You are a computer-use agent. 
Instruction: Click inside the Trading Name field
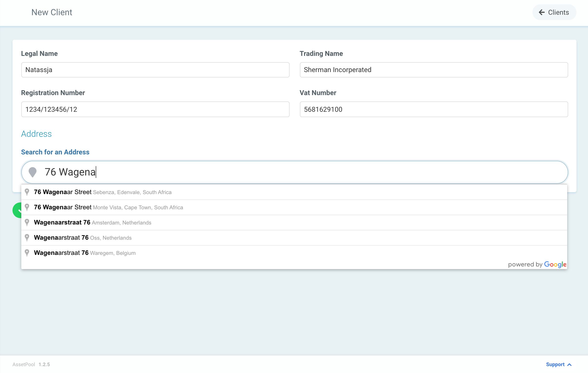point(434,70)
